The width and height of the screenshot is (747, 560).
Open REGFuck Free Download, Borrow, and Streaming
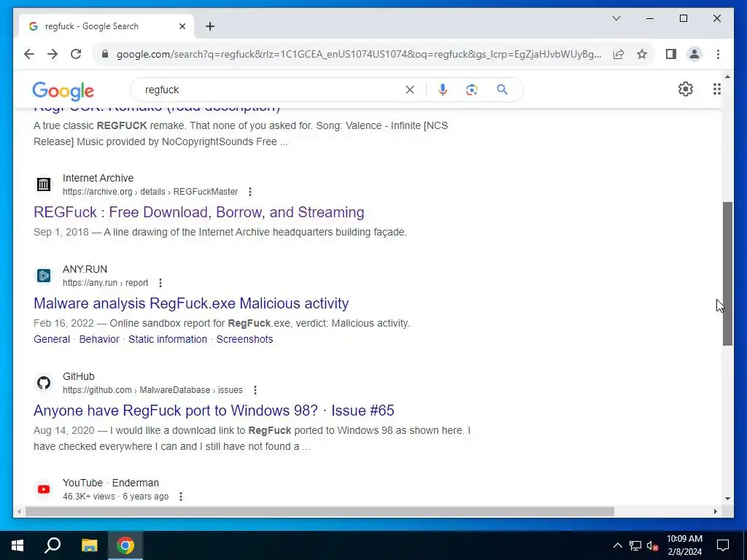click(198, 212)
